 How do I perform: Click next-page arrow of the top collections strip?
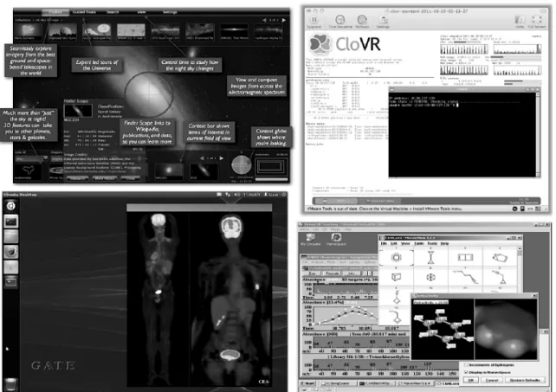[x=284, y=20]
